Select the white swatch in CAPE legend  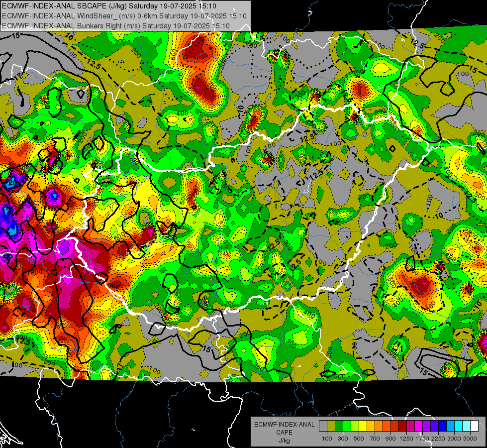(475, 426)
